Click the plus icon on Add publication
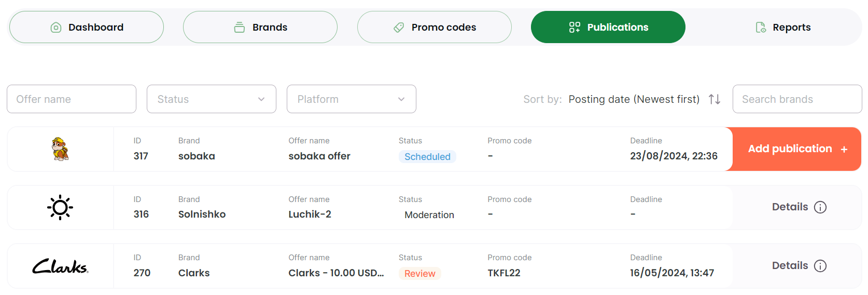This screenshot has height=295, width=868. 844,150
